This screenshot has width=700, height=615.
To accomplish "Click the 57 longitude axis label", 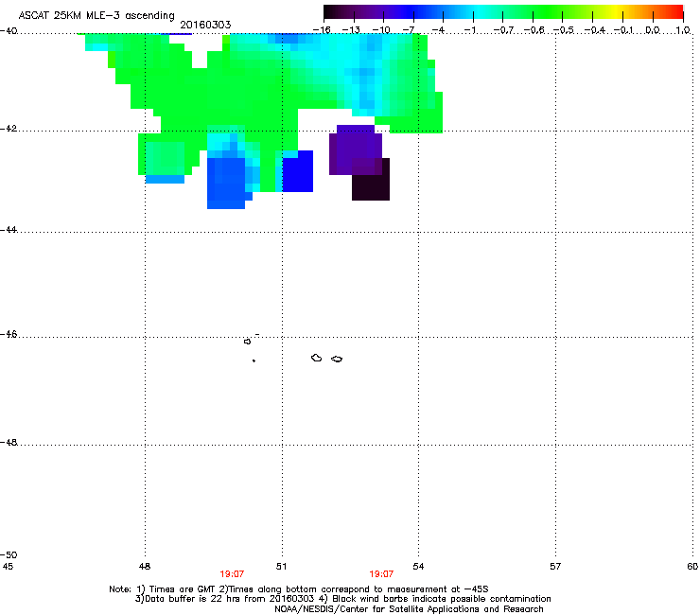I will coord(555,567).
